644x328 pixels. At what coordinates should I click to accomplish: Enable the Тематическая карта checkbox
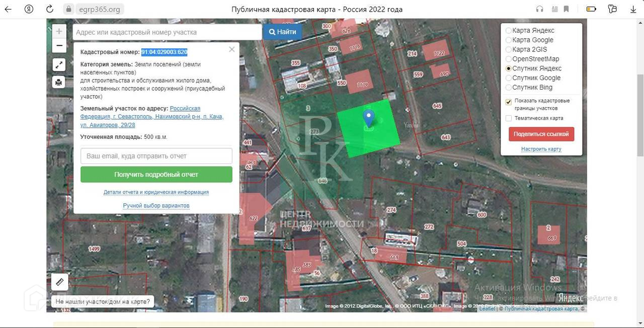(x=509, y=118)
